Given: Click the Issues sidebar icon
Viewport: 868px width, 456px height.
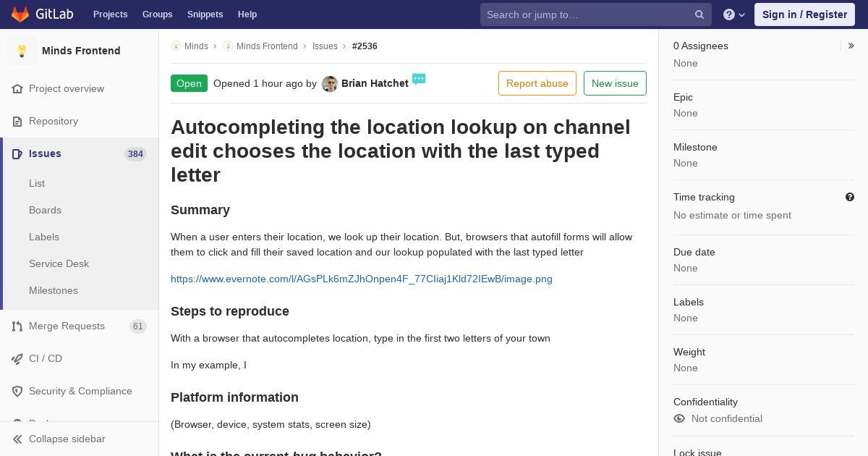Looking at the screenshot, I should pyautogui.click(x=17, y=153).
